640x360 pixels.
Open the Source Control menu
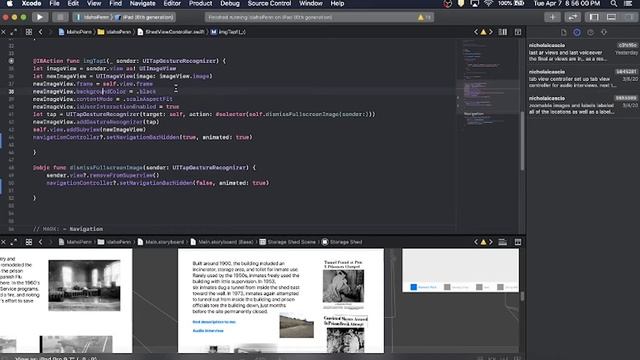(x=269, y=3)
